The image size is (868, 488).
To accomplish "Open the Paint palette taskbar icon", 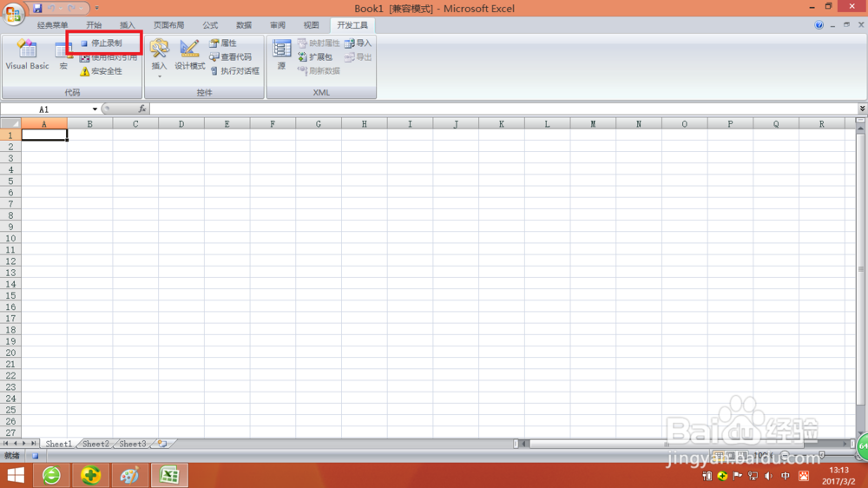I will 129,475.
